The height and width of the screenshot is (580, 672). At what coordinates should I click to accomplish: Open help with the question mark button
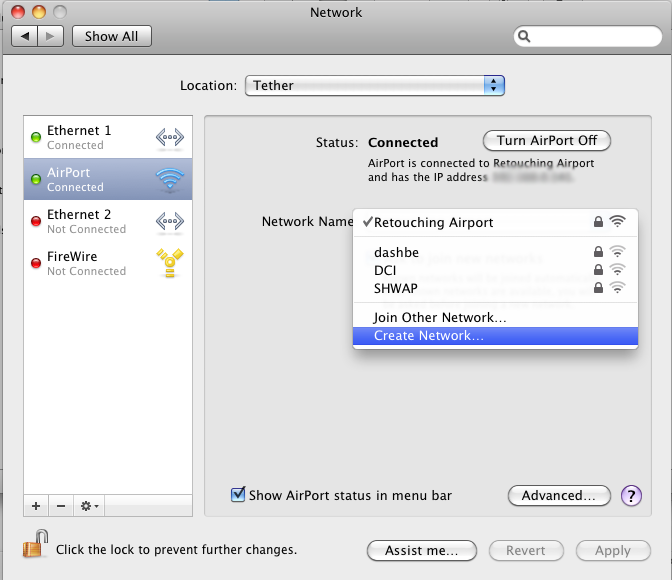coord(631,496)
